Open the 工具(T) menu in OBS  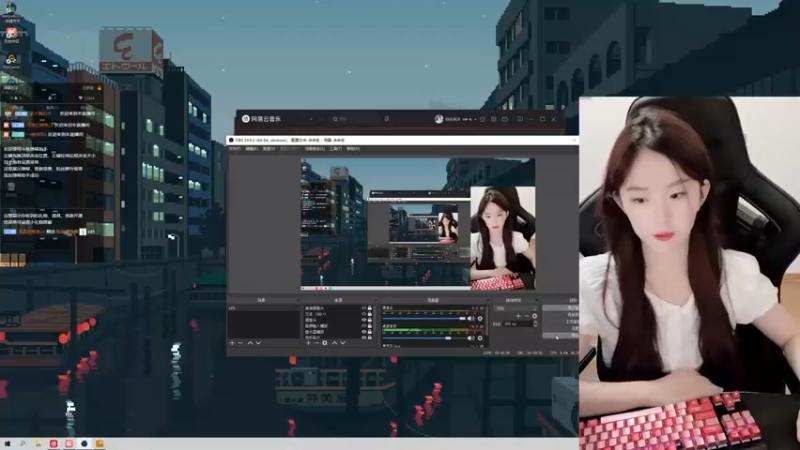[335, 148]
